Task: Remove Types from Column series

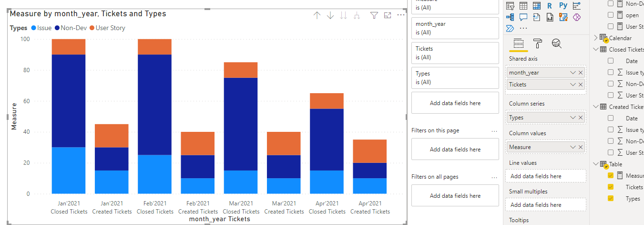Action: pos(581,118)
